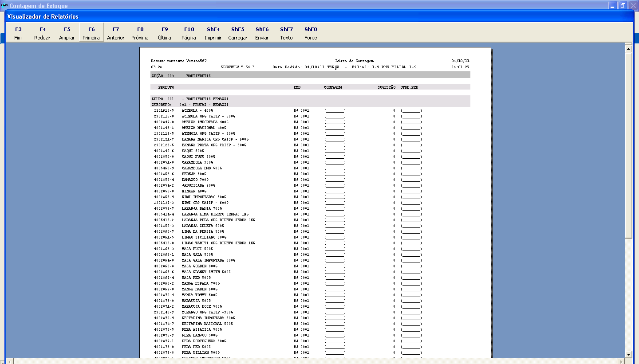Click the SEÇÃO: 003 - HORTIFRUTIS header
The height and width of the screenshot is (364, 639).
tap(311, 76)
